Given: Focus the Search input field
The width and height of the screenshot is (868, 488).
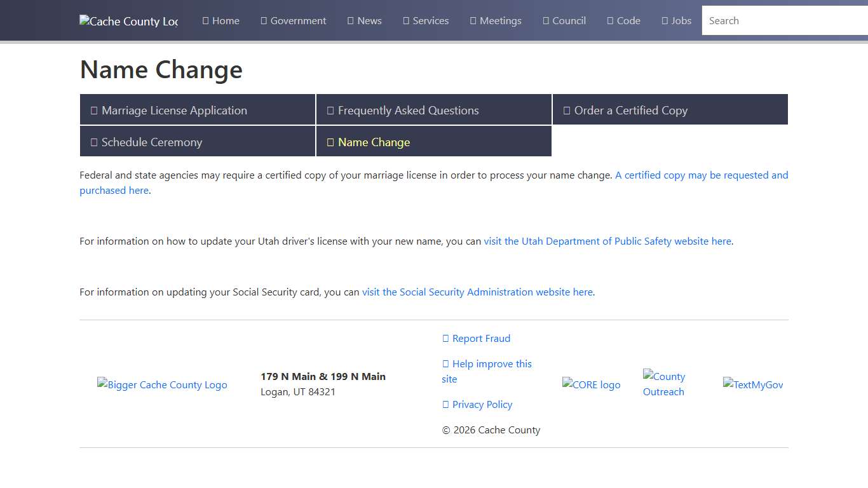Looking at the screenshot, I should [782, 21].
